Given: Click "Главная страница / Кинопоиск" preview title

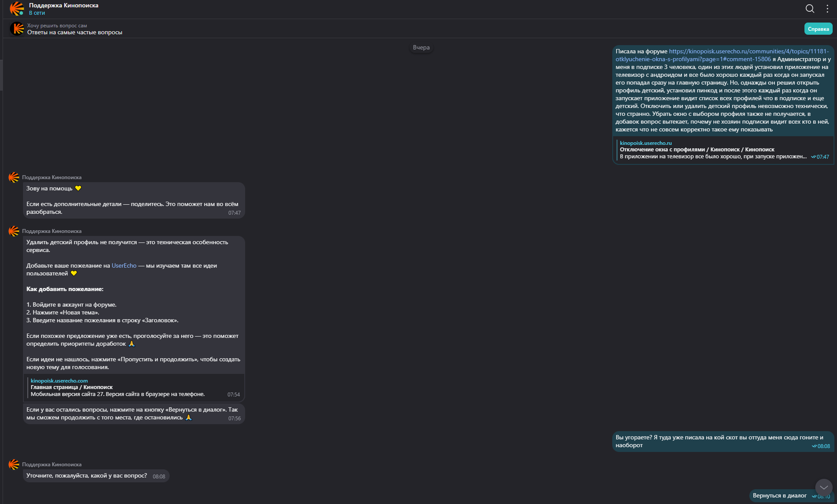Looking at the screenshot, I should 72,387.
